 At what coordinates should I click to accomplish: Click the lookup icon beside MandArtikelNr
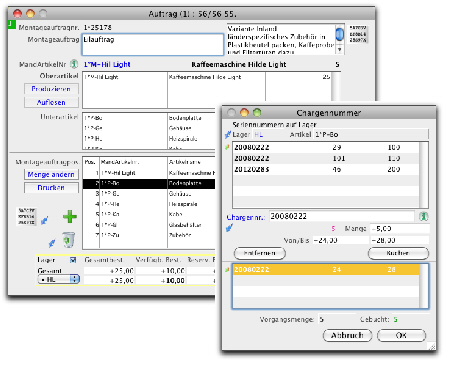pyautogui.click(x=74, y=64)
